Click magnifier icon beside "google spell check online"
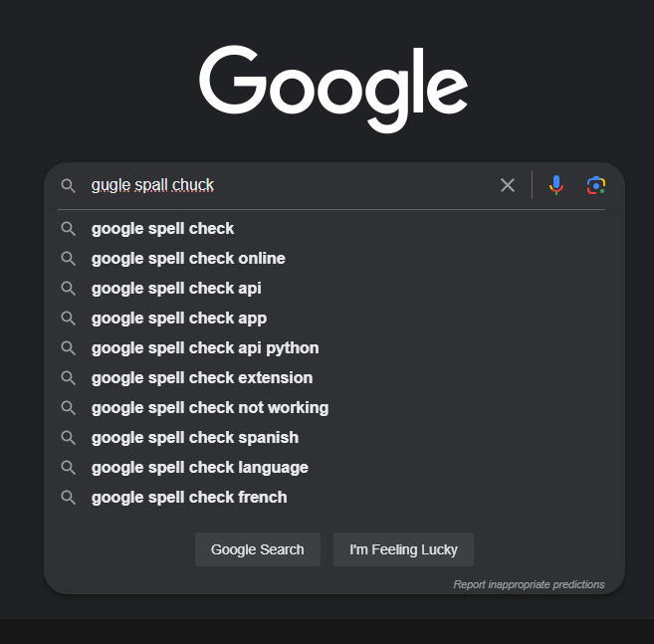Screen dimensions: 654x644 pyautogui.click(x=69, y=259)
